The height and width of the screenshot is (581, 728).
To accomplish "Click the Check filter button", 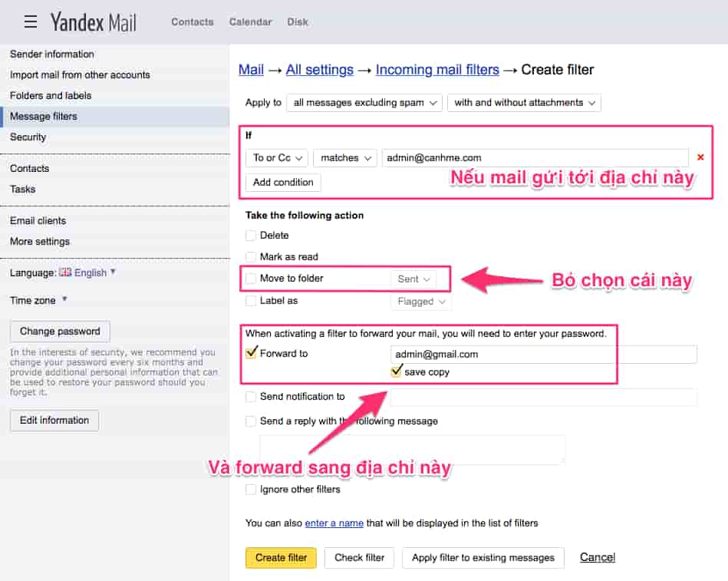I will 359,558.
